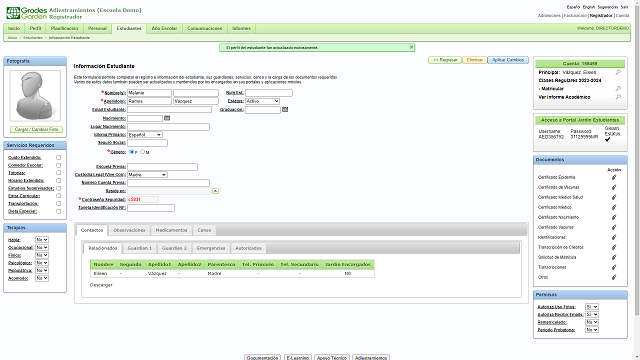Click attach icon for Transcripción de Créditos

pyautogui.click(x=614, y=247)
